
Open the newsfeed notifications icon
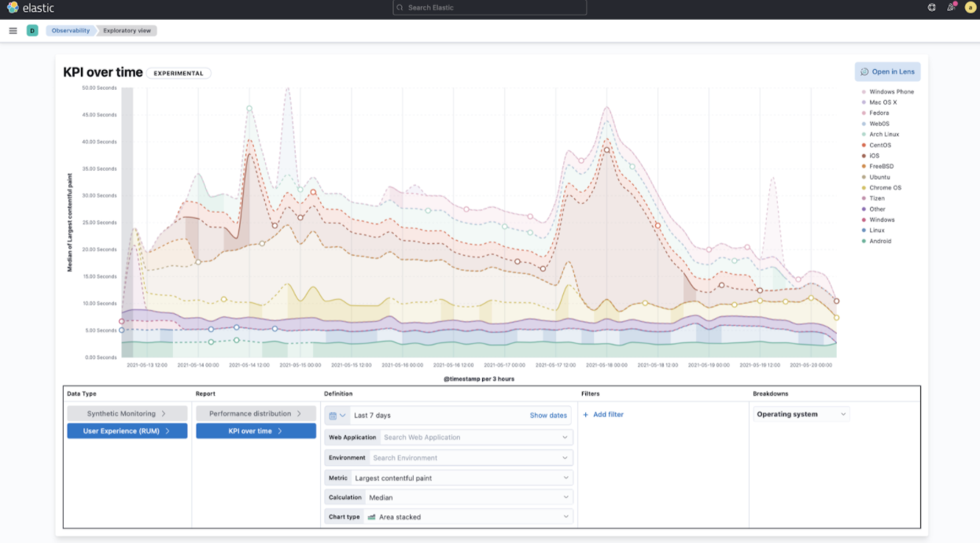[951, 8]
